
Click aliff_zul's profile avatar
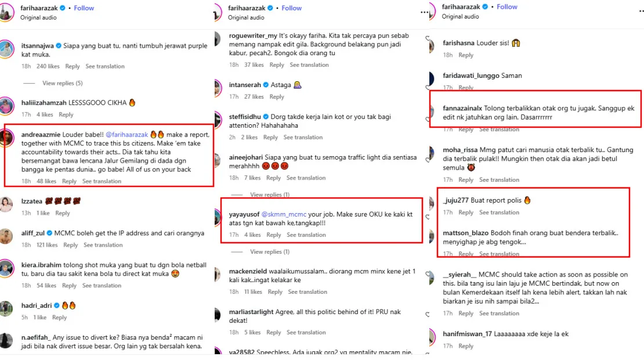(x=6, y=237)
